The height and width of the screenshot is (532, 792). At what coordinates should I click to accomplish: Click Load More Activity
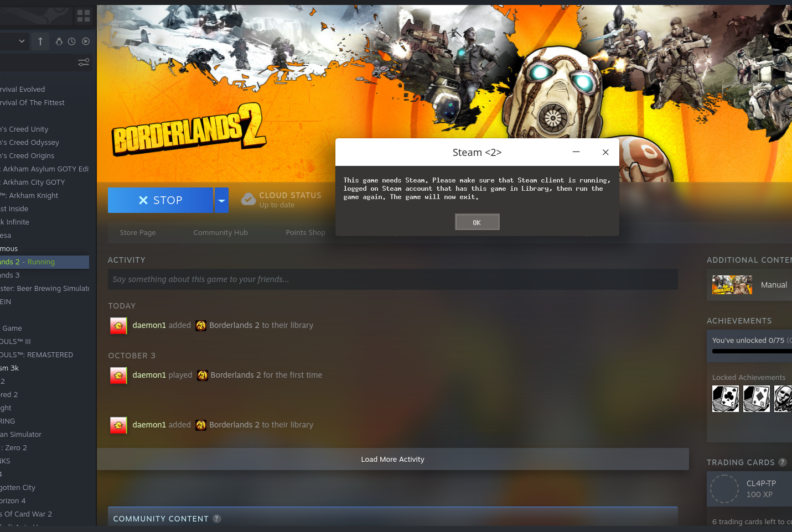[x=393, y=459]
